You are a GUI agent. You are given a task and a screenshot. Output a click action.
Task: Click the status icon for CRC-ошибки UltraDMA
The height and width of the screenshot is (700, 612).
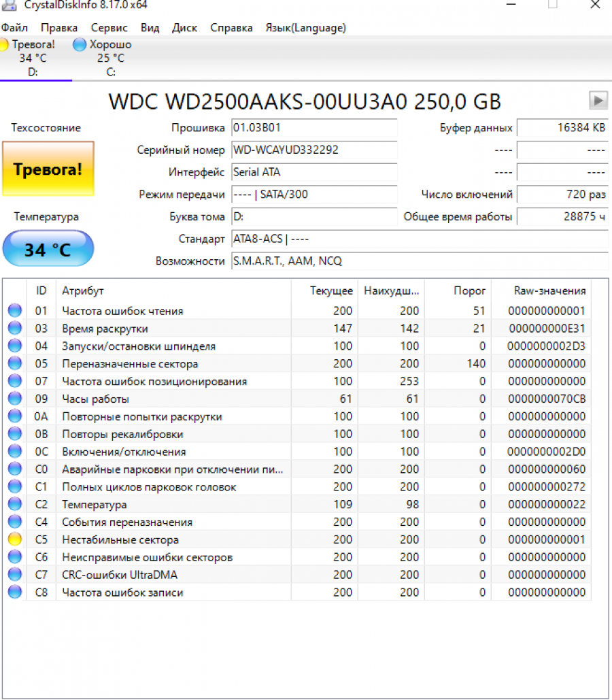tap(14, 575)
